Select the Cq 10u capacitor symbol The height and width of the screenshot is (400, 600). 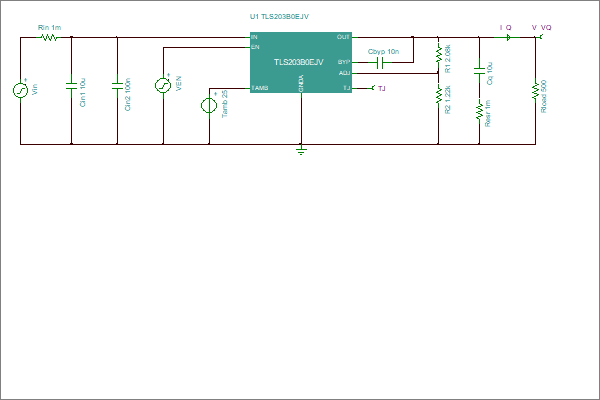pos(479,71)
